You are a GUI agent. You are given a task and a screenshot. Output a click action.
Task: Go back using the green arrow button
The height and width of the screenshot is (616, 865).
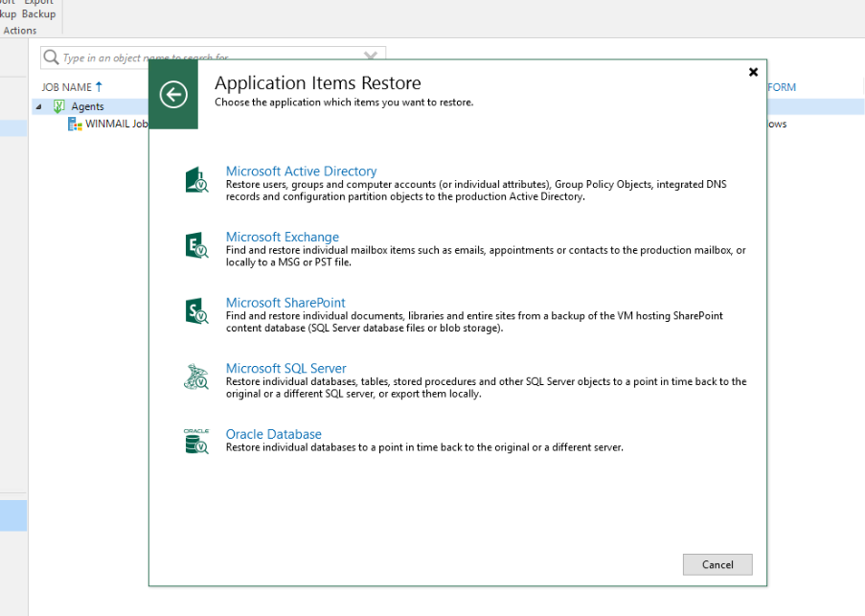173,95
